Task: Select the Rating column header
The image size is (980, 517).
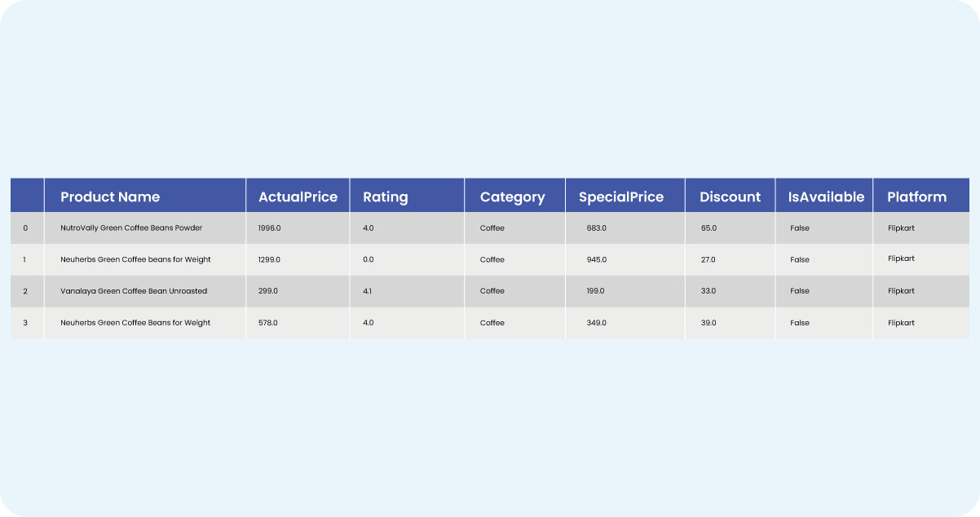Action: tap(386, 197)
